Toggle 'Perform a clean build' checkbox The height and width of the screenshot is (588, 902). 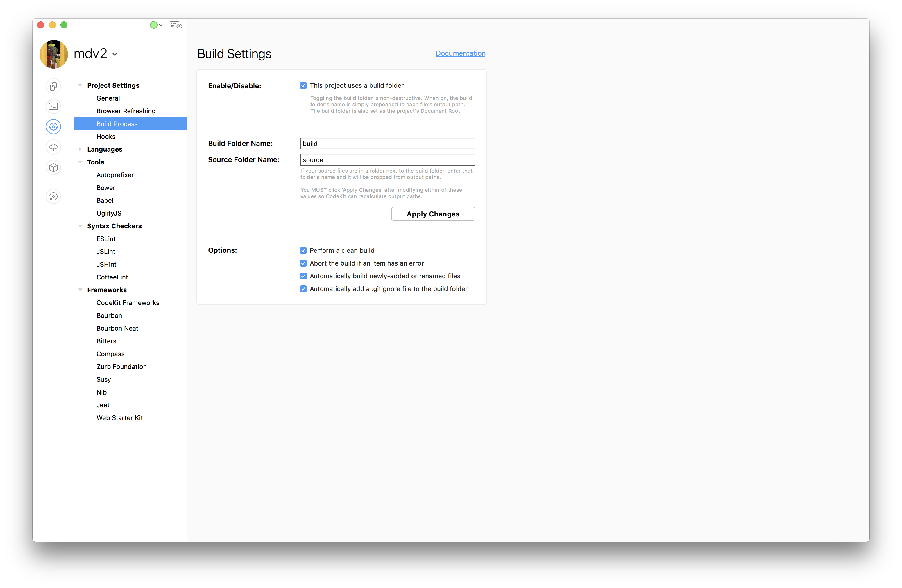click(x=303, y=250)
